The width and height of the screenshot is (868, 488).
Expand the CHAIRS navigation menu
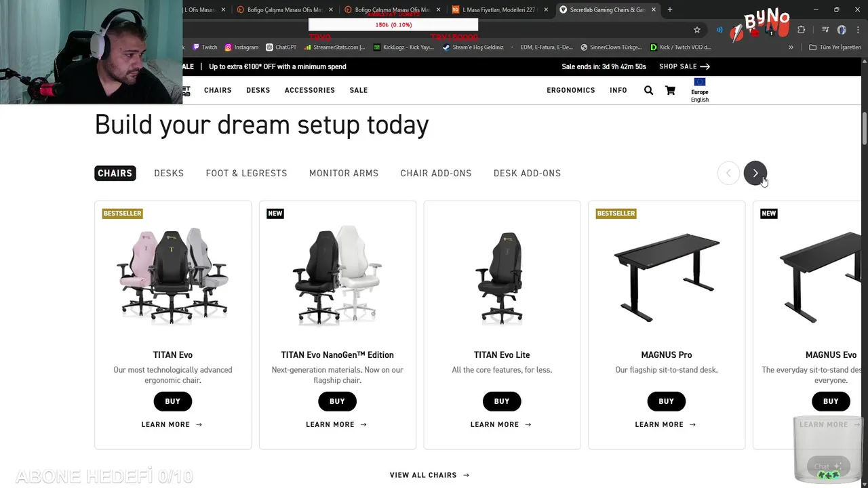pyautogui.click(x=218, y=90)
